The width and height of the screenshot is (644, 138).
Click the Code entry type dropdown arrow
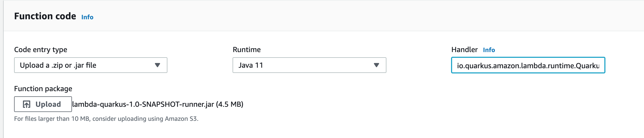pyautogui.click(x=157, y=65)
